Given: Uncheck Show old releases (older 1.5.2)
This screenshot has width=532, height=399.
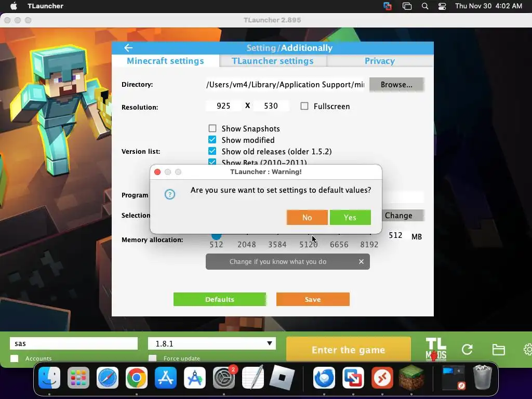Looking at the screenshot, I should coord(212,151).
